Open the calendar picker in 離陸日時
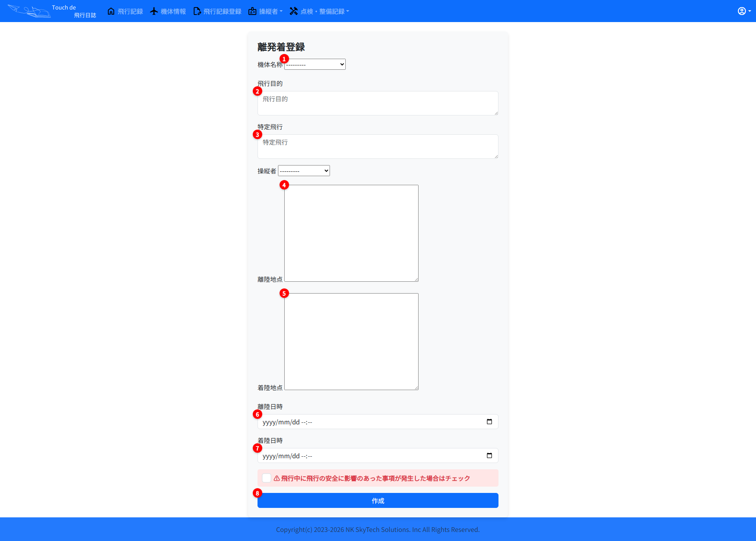The height and width of the screenshot is (541, 756). [x=489, y=422]
